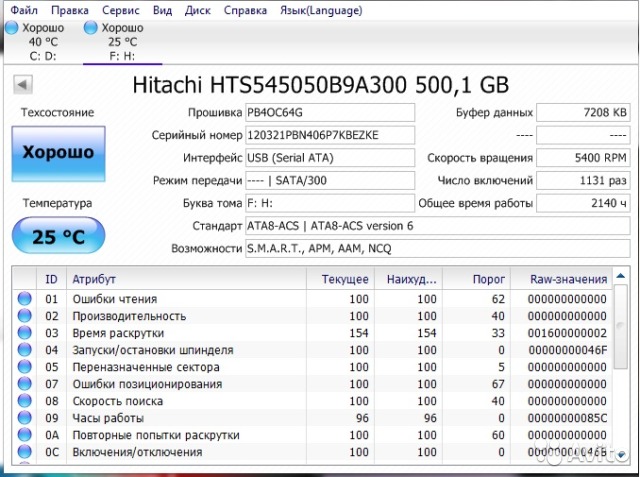Select the Запуски/остановки шпинделя attribute name

153,350
